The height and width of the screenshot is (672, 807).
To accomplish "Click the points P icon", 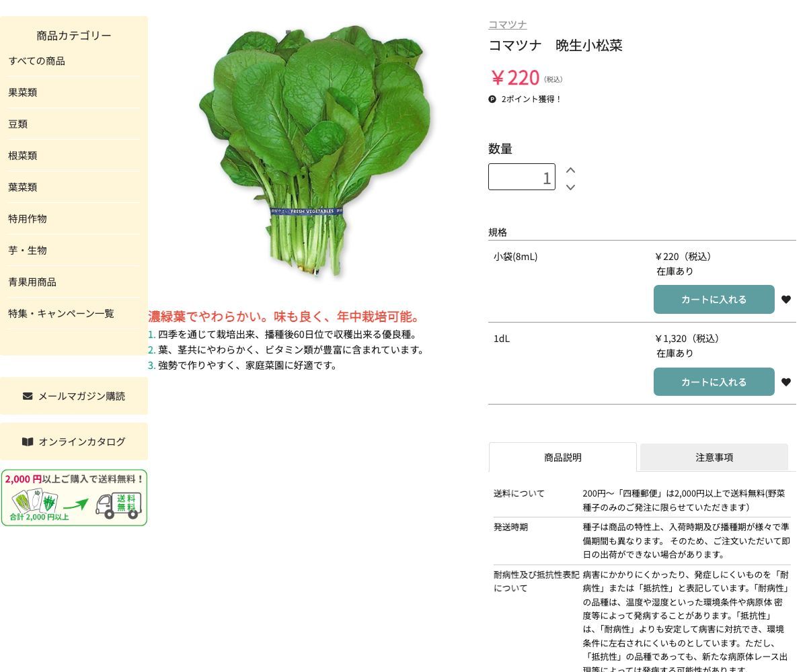I will (492, 99).
